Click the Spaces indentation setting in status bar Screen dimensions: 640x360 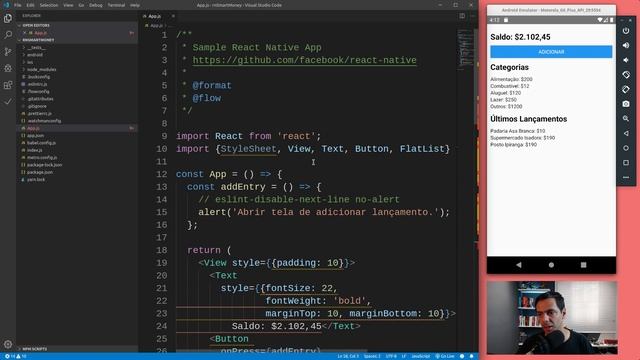tap(372, 356)
